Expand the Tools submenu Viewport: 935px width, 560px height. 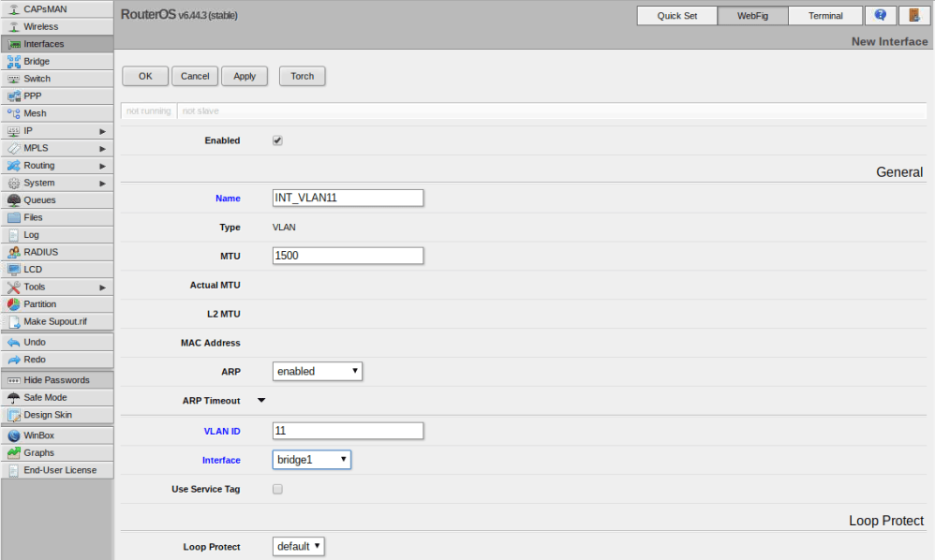tap(102, 287)
